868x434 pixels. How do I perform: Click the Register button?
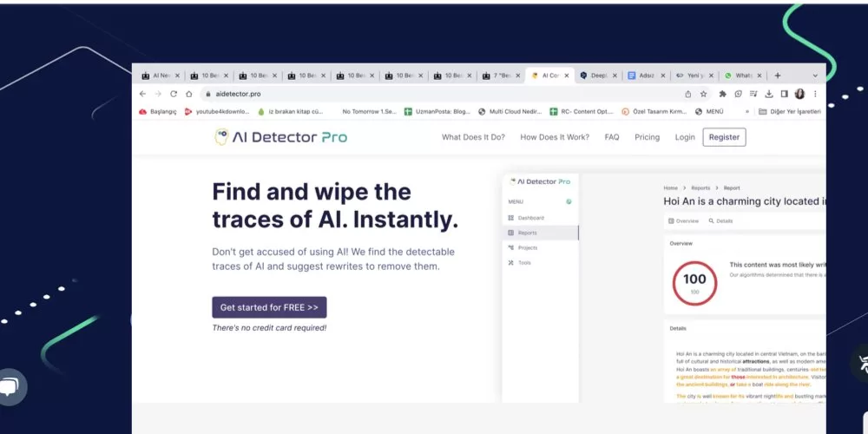[724, 137]
